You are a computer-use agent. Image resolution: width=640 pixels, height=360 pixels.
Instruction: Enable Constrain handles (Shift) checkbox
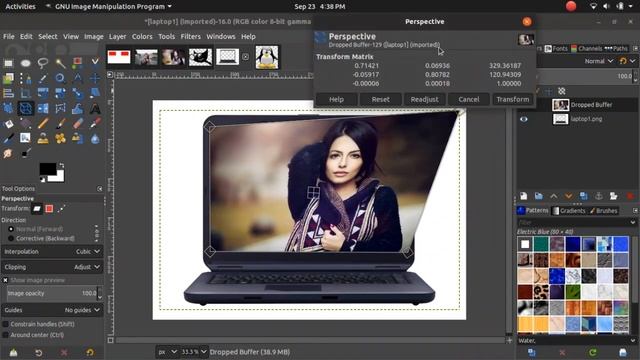click(x=5, y=324)
